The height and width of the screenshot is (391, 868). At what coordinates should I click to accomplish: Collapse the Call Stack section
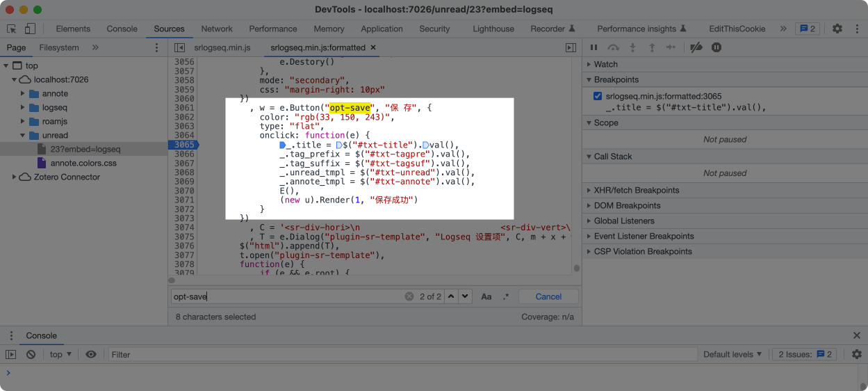pyautogui.click(x=612, y=157)
